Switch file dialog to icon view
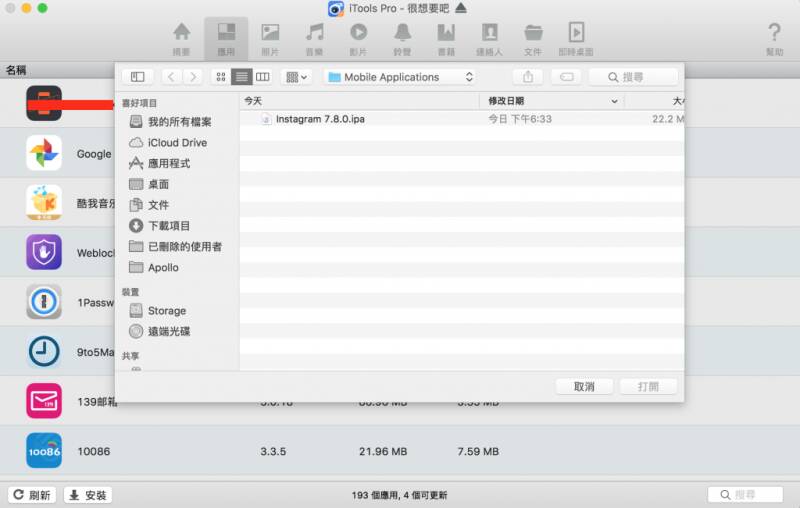 click(x=220, y=77)
